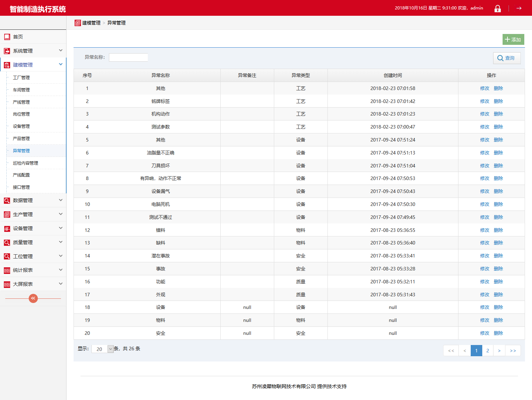Expand the 质量管理 menu chevron
Viewport: 532px width, 400px height.
click(x=61, y=242)
